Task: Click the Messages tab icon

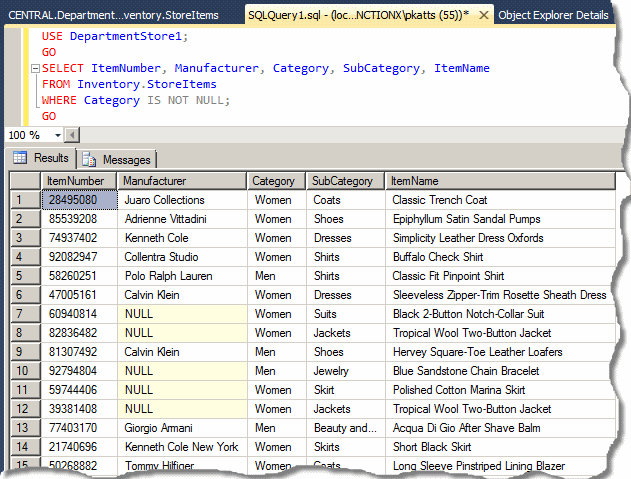Action: coord(89,160)
